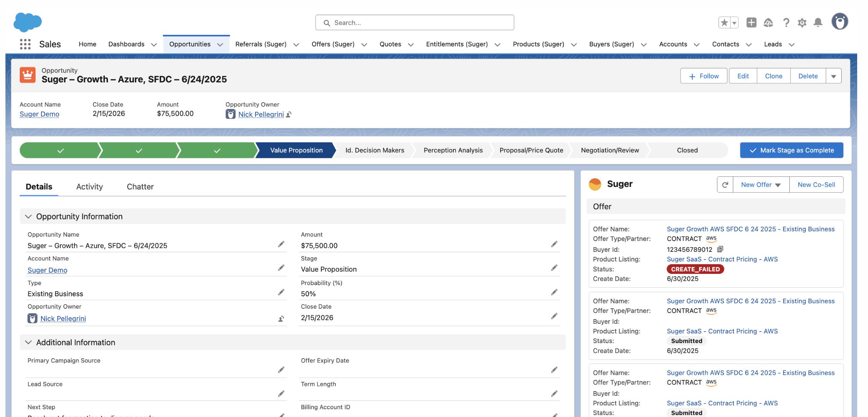Open the App Launcher grid icon
868x417 pixels.
point(25,44)
